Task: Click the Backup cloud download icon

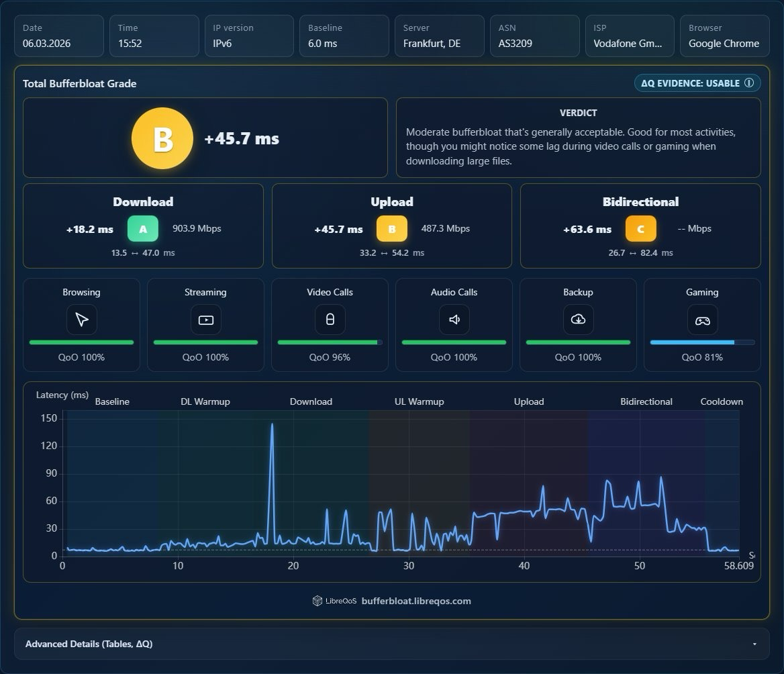Action: pyautogui.click(x=578, y=320)
